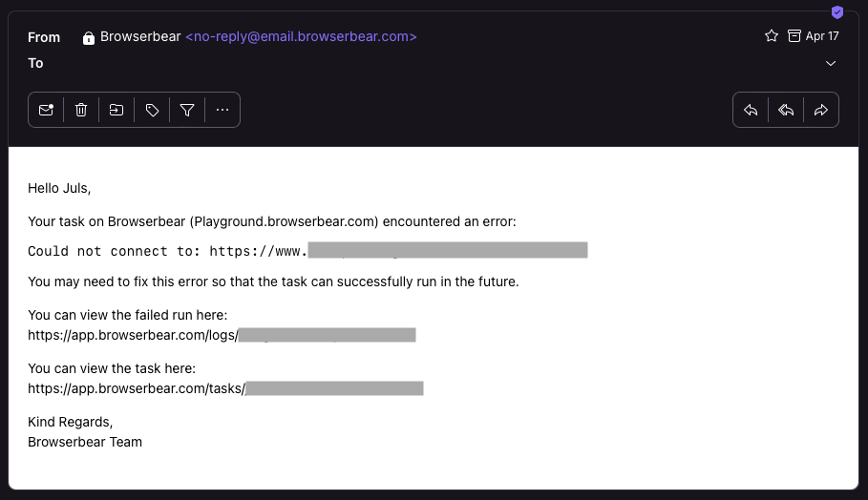The height and width of the screenshot is (500, 868).
Task: Reply all using the double-arrow icon
Action: (x=786, y=110)
